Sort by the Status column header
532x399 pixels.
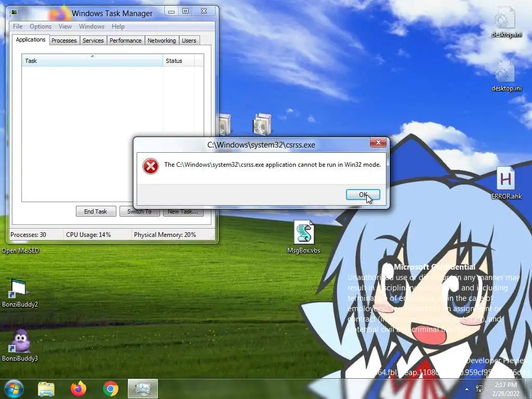[x=179, y=61]
